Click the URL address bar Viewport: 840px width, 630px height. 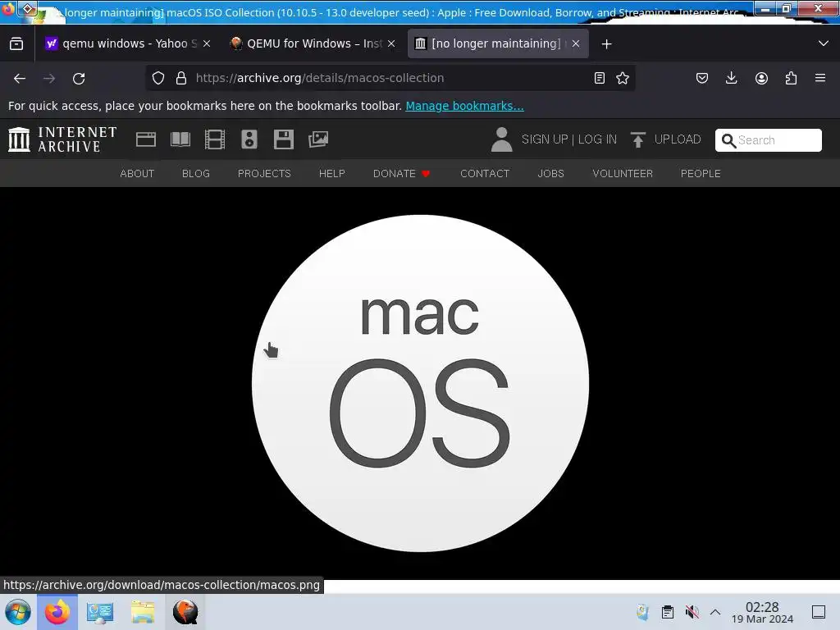click(391, 78)
